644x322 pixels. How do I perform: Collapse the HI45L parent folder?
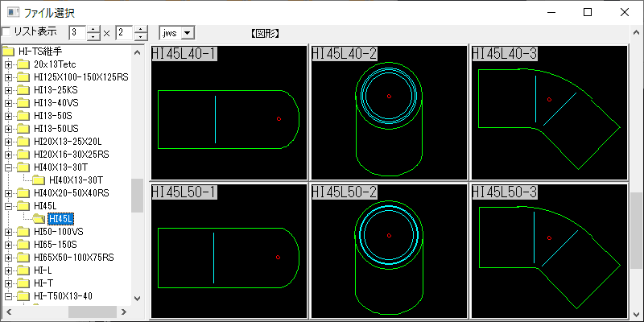click(x=9, y=206)
